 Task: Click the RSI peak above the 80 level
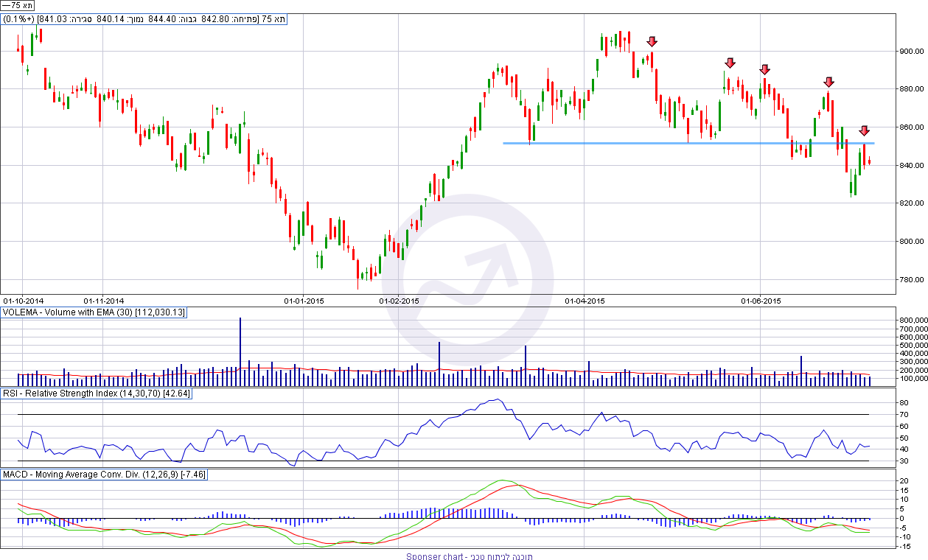click(498, 400)
